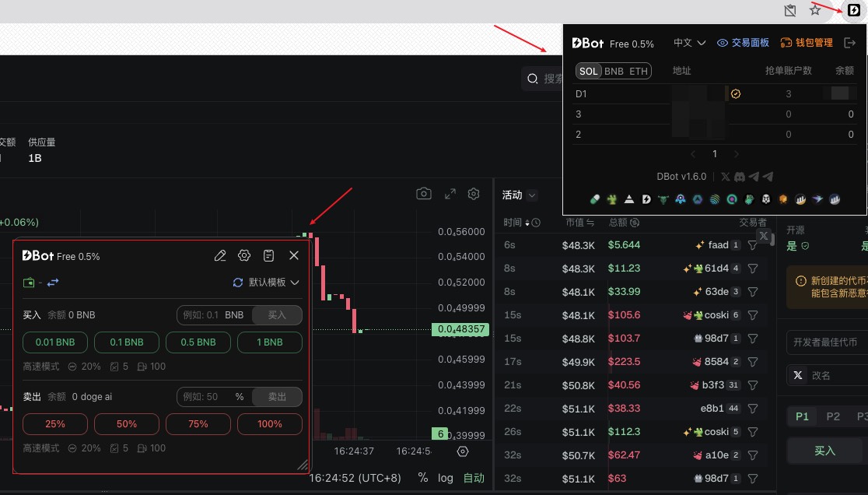This screenshot has width=868, height=495.
Task: Expand chart to fullscreen
Action: click(450, 194)
